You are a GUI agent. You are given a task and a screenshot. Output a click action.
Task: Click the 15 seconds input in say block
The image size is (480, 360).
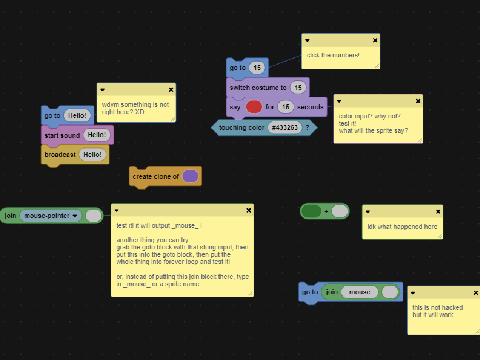[x=286, y=107]
